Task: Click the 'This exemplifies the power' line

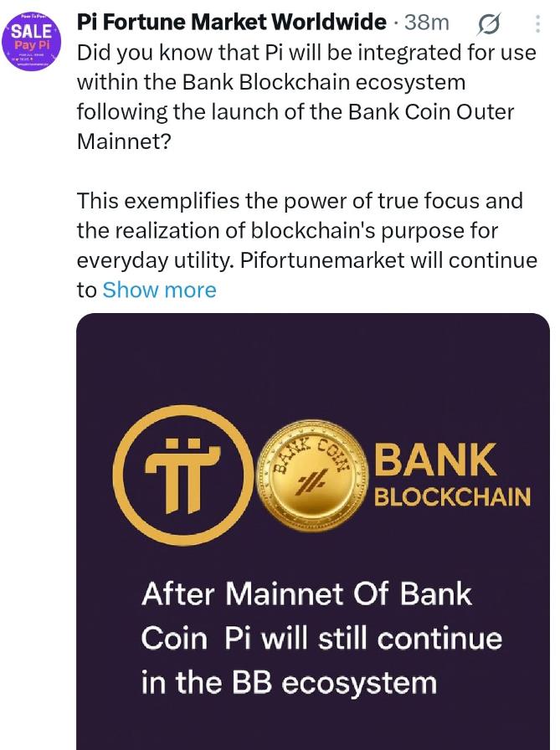Action: (x=300, y=200)
